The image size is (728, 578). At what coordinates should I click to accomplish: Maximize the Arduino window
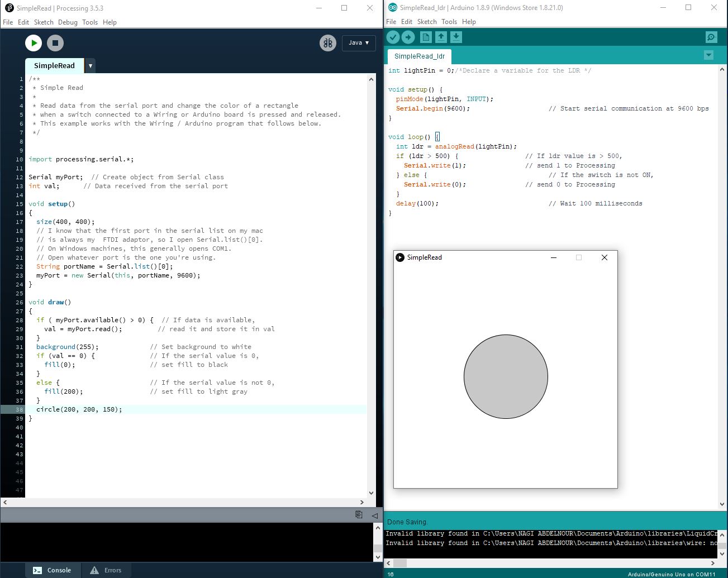coord(688,7)
